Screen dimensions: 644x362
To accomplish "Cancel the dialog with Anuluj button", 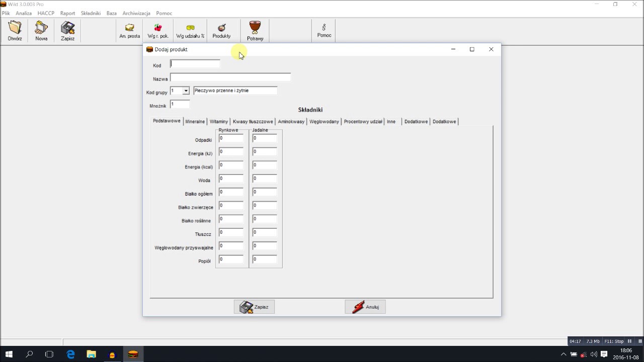I will point(365,307).
